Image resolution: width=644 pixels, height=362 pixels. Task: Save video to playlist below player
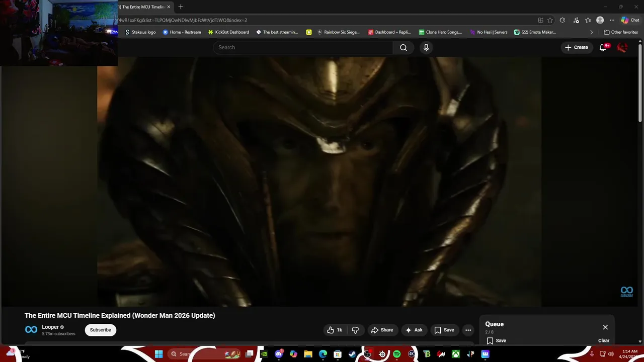coord(444,330)
